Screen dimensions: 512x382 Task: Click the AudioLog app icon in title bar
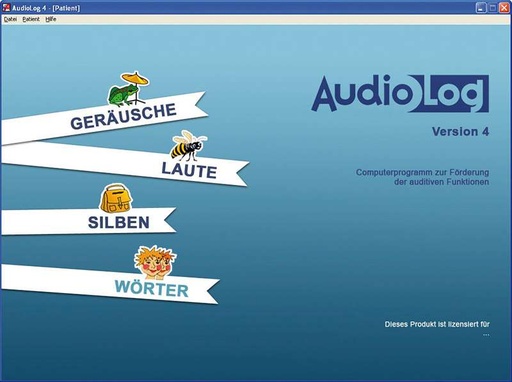point(6,8)
